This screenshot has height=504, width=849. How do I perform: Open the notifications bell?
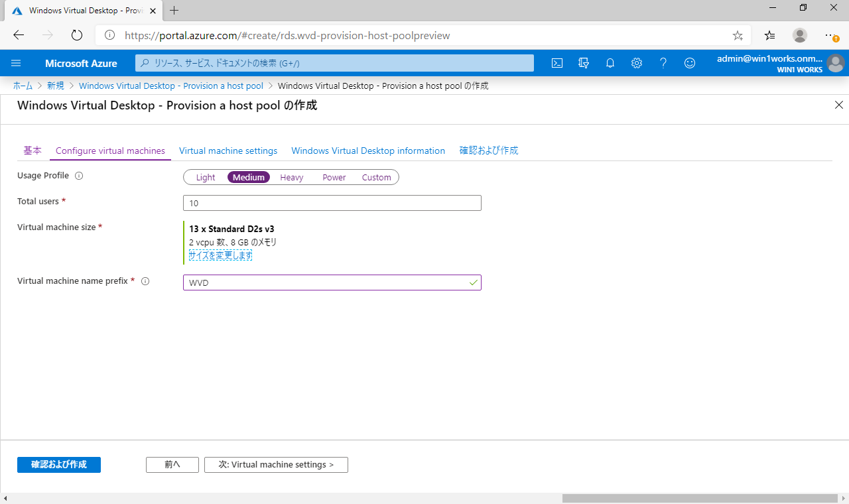click(610, 63)
